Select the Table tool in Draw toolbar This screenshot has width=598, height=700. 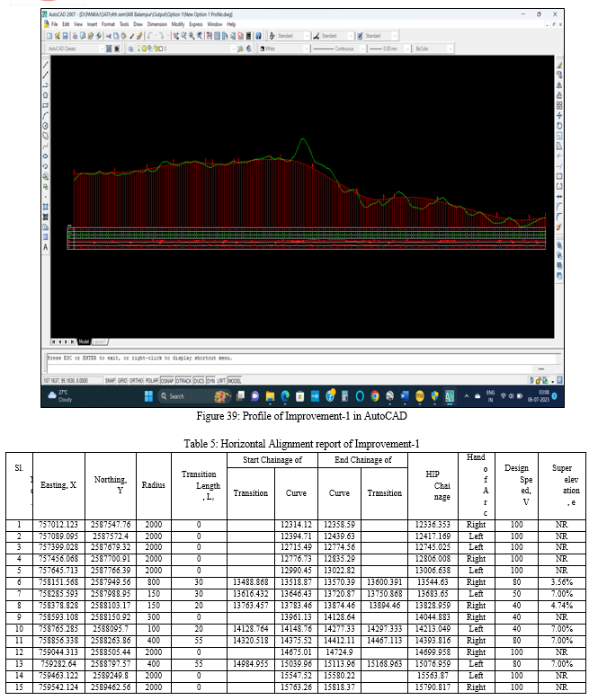(x=46, y=237)
